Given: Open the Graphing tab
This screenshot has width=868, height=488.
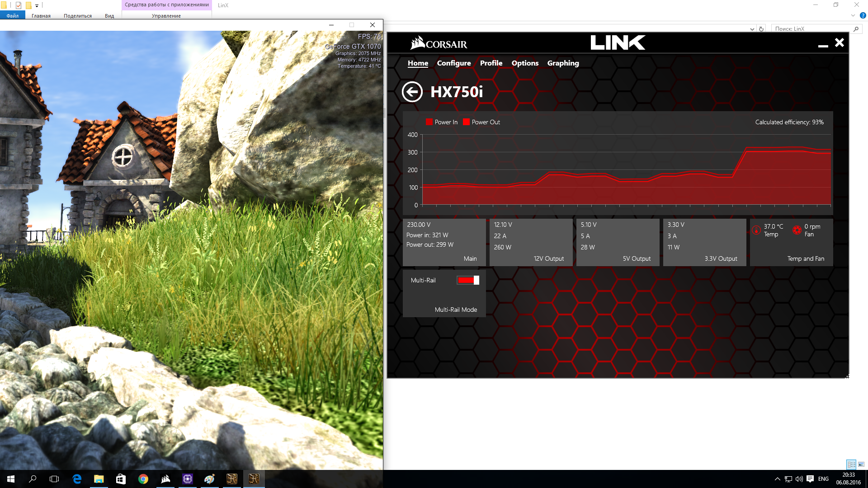Looking at the screenshot, I should (563, 63).
